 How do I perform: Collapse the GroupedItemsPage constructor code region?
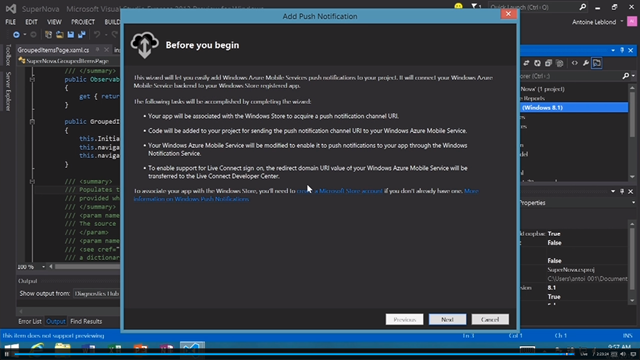[32, 122]
